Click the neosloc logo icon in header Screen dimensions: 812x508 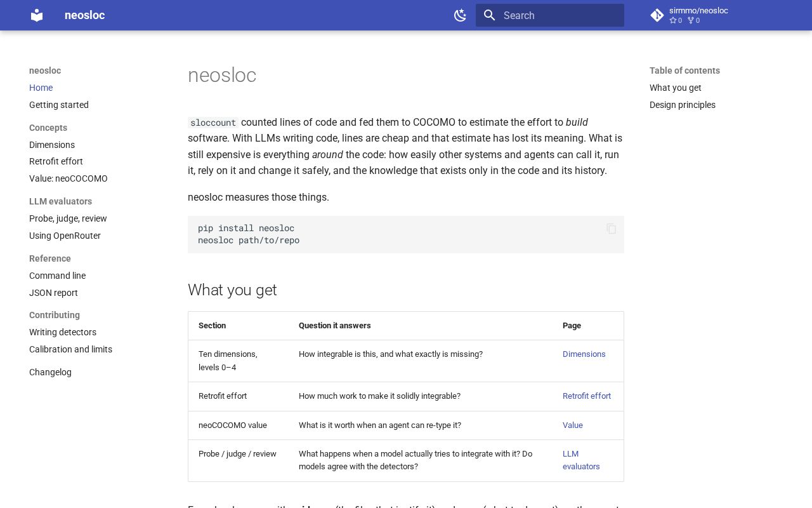pyautogui.click(x=37, y=15)
